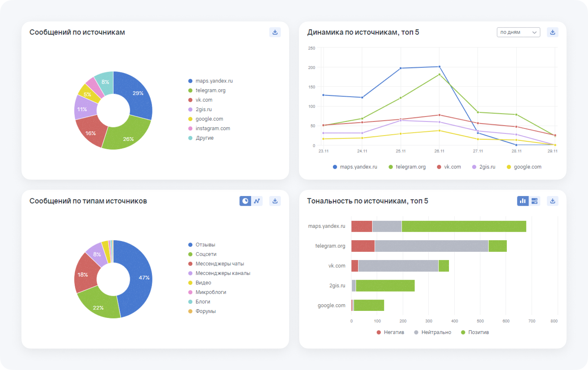Toggle 'Нейтрально' tonality legend entry
This screenshot has width=588, height=370.
click(432, 332)
